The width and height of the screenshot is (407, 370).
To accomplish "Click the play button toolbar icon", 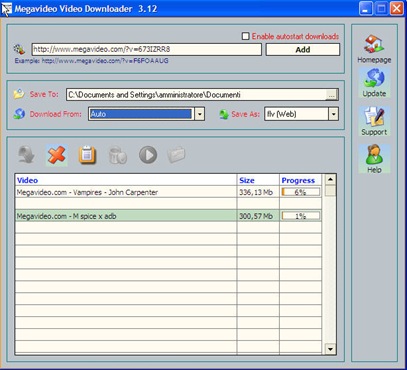I will tap(148, 155).
